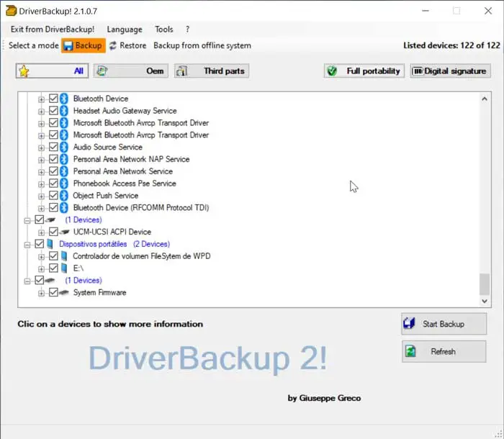Uncheck the Dispositivos portátiles group checkbox

click(x=39, y=244)
